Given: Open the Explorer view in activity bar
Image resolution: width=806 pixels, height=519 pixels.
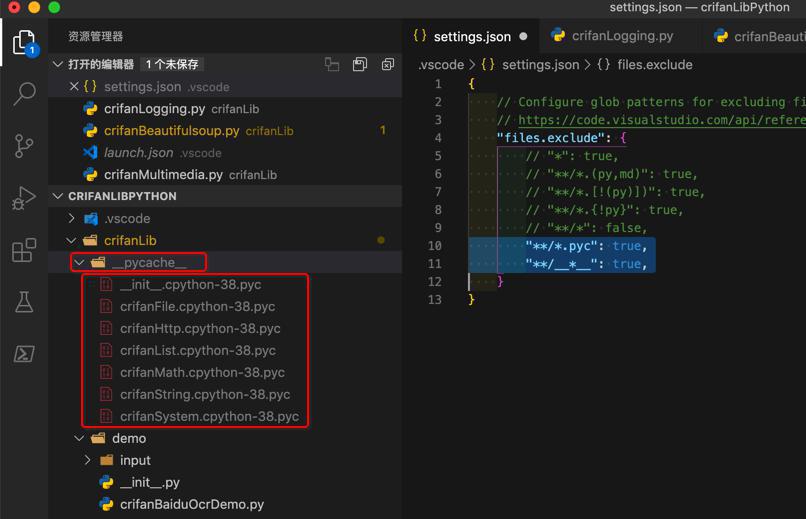Looking at the screenshot, I should [x=24, y=43].
